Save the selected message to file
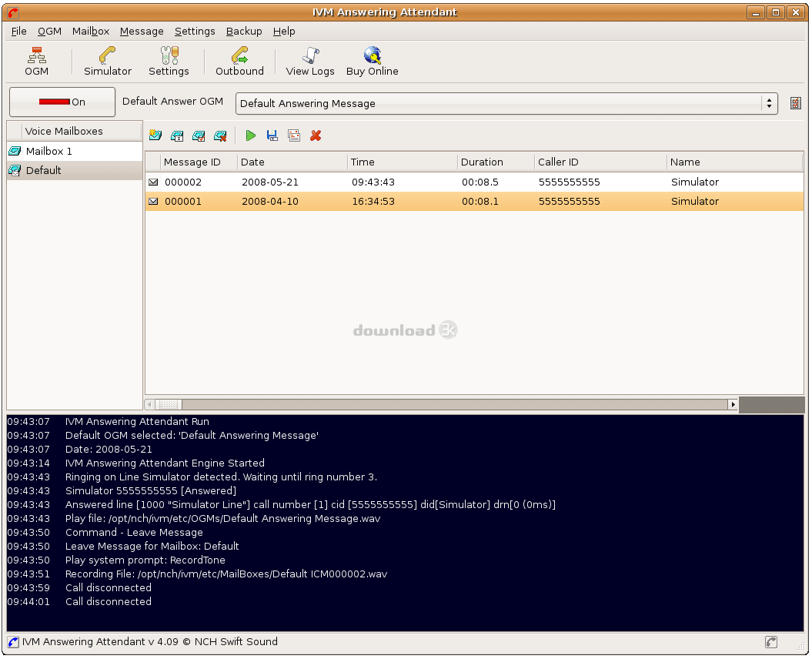 (x=272, y=135)
